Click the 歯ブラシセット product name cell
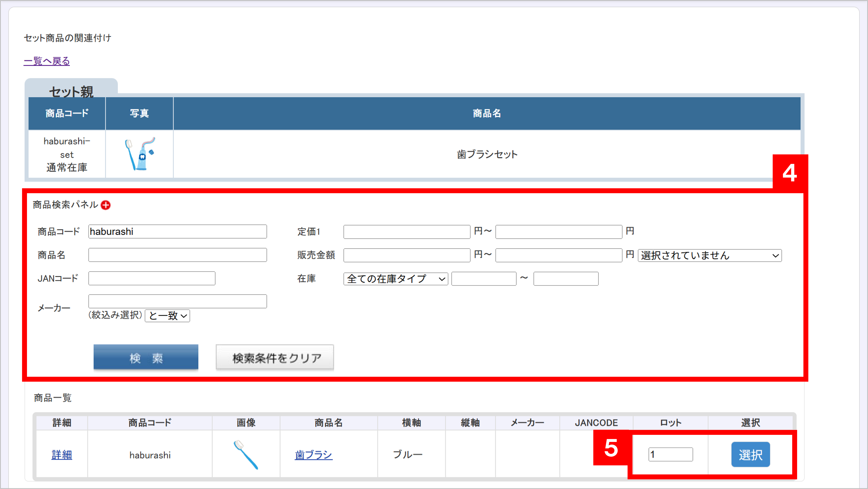 click(487, 154)
